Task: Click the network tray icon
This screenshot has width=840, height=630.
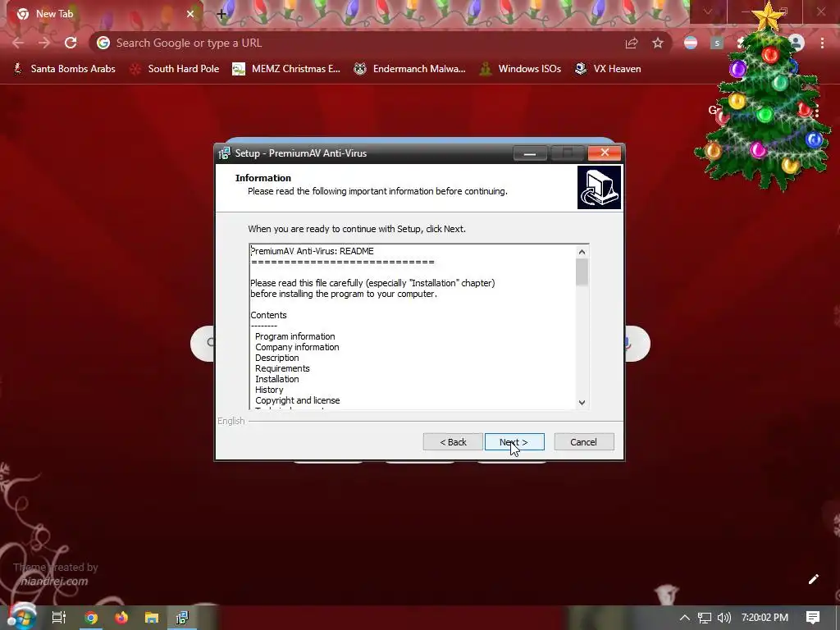Action: tap(704, 618)
